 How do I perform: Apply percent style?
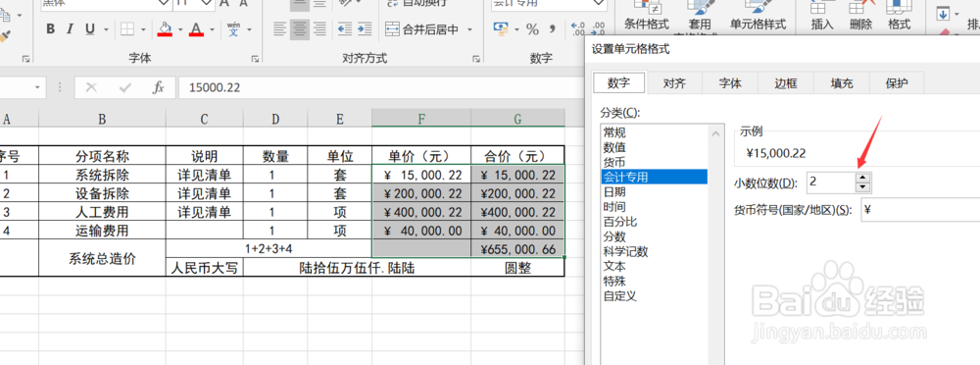point(532,28)
